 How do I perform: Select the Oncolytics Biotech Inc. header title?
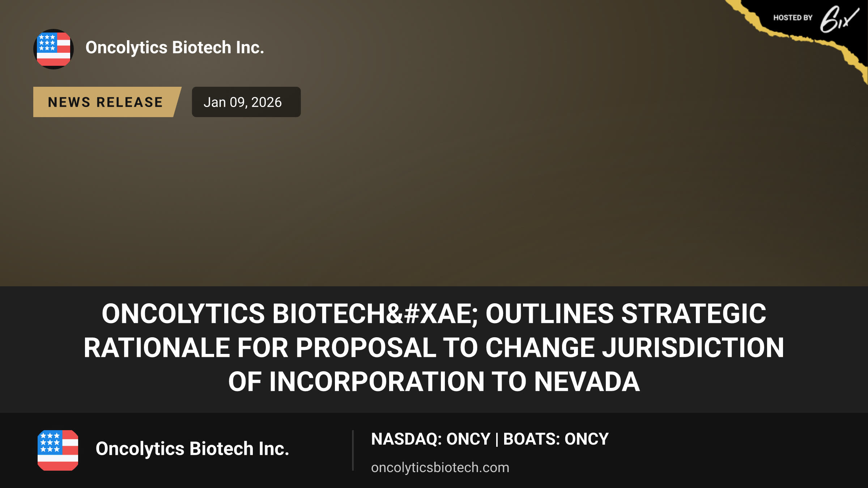coord(175,48)
